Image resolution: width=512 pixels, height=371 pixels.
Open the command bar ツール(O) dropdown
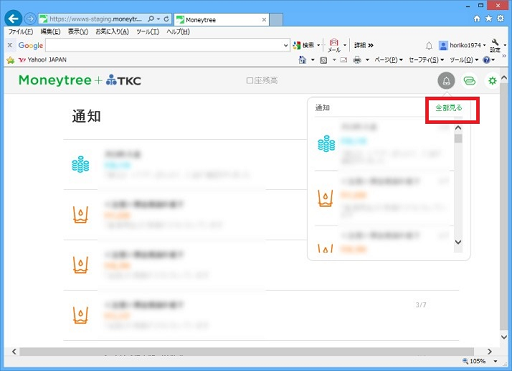464,60
